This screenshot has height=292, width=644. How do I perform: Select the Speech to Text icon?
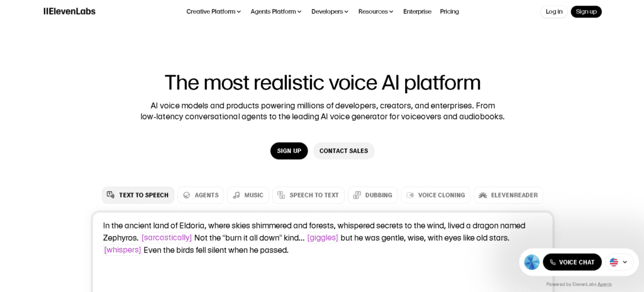[281, 195]
